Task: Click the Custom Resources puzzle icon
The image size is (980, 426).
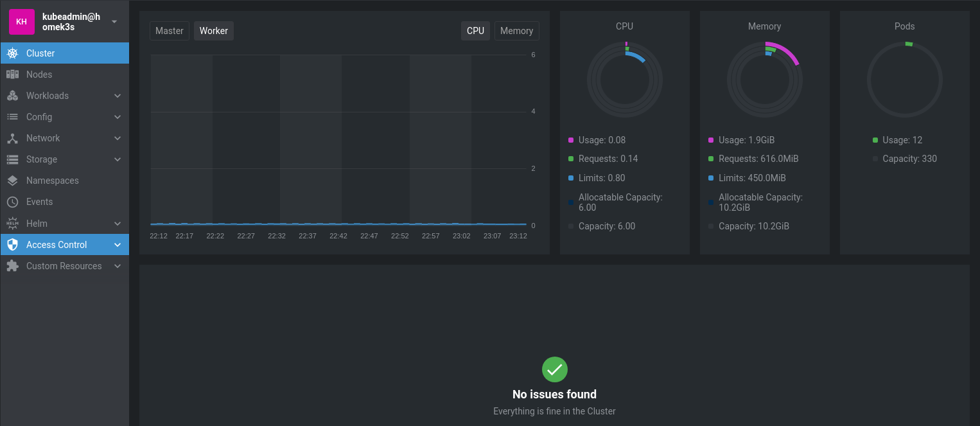Action: pyautogui.click(x=12, y=266)
